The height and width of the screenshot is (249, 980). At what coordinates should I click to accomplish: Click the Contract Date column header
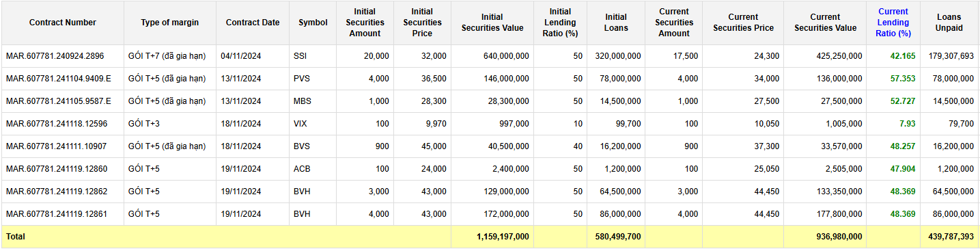coord(253,23)
